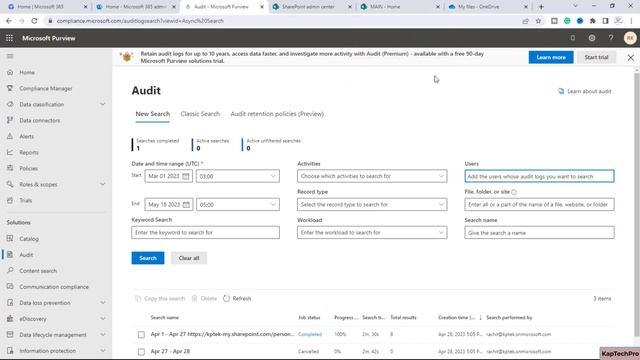Open Audit retention policies (Preview) tab
Viewport: 640px width, 360px height.
point(277,114)
